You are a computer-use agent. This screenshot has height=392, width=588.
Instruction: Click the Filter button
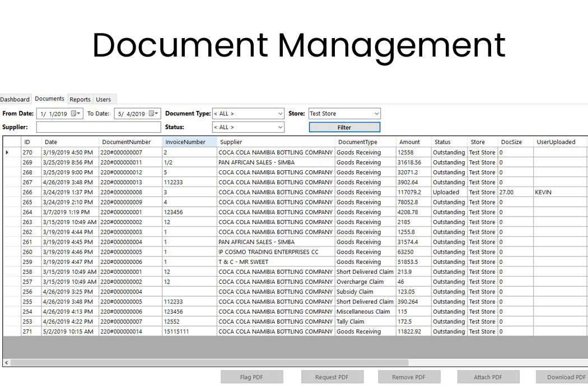click(x=344, y=127)
